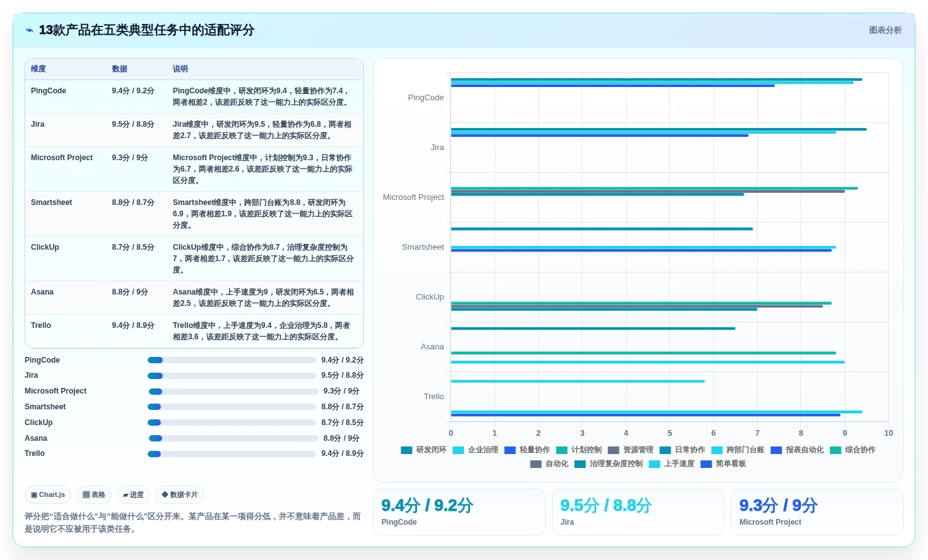Open the 图表分析 label in header
The height and width of the screenshot is (560, 928).
pyautogui.click(x=885, y=30)
